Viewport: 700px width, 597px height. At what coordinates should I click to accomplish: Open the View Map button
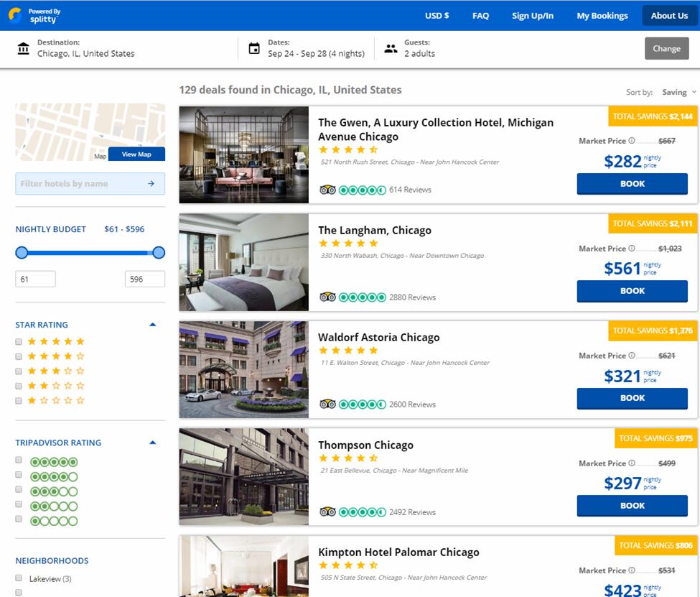tap(136, 154)
